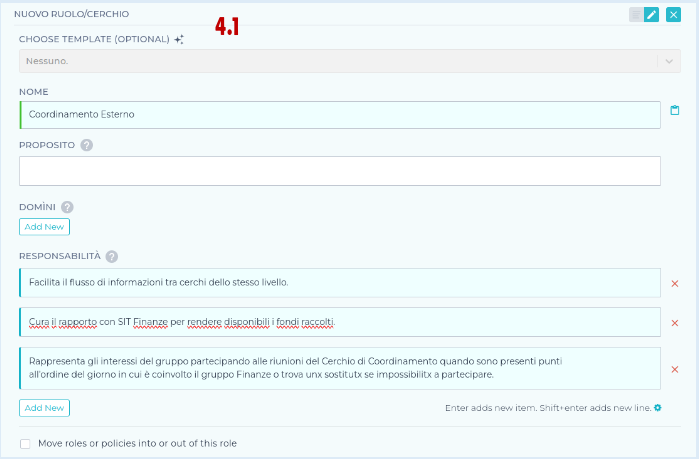Open the help icon next to Responsabilità

[x=112, y=256]
